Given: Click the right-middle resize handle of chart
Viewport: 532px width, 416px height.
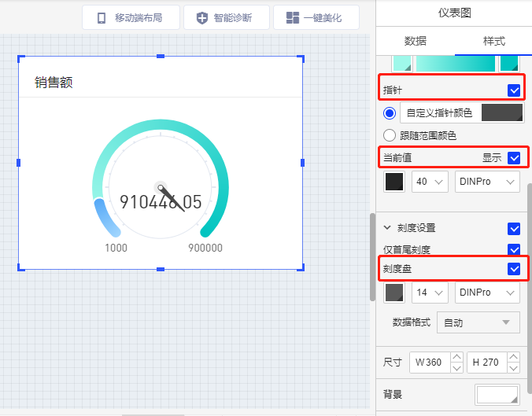Looking at the screenshot, I should click(x=303, y=163).
